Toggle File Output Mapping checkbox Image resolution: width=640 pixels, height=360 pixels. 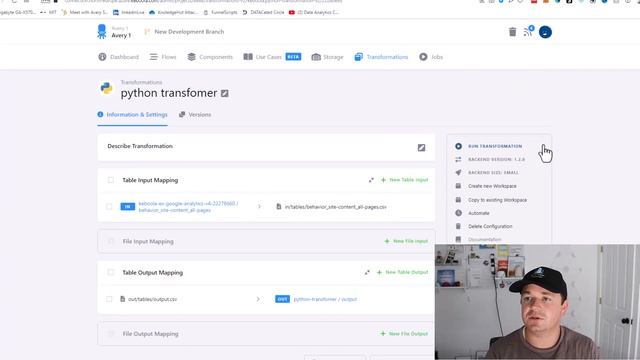pyautogui.click(x=111, y=333)
